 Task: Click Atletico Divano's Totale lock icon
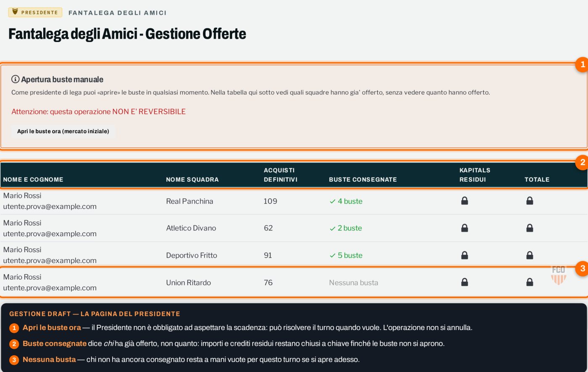tap(530, 228)
